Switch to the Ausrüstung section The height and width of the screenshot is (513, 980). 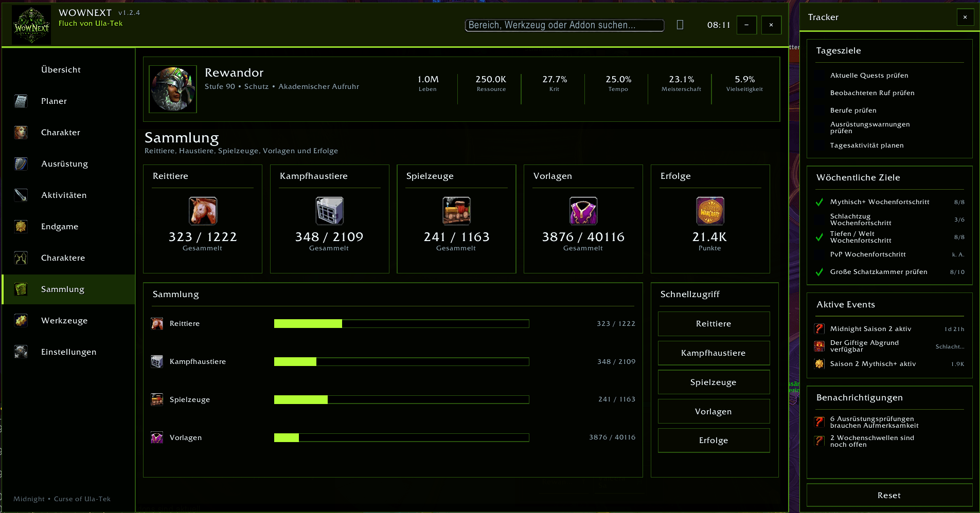[69, 164]
